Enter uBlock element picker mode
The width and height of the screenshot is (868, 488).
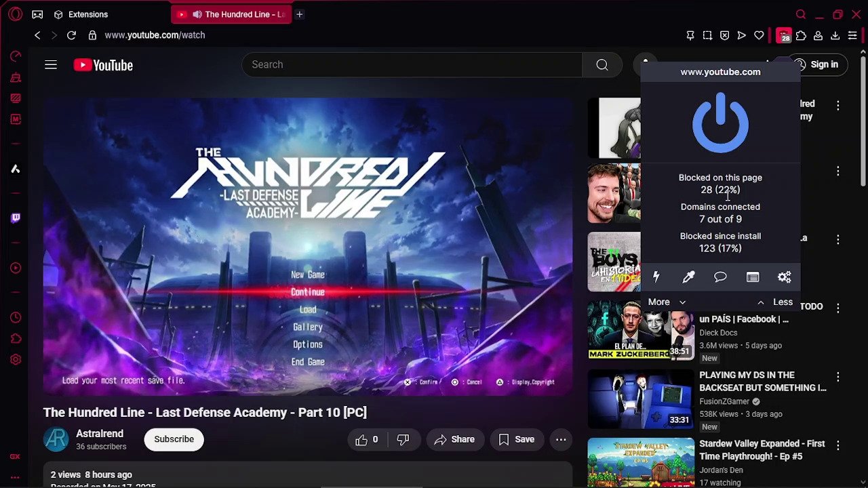(x=688, y=277)
